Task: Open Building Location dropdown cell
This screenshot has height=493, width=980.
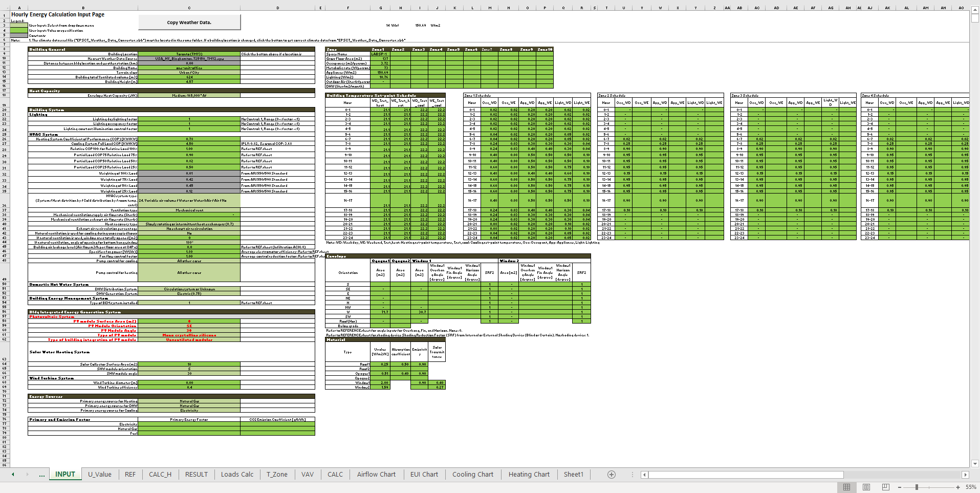Action: coord(189,54)
